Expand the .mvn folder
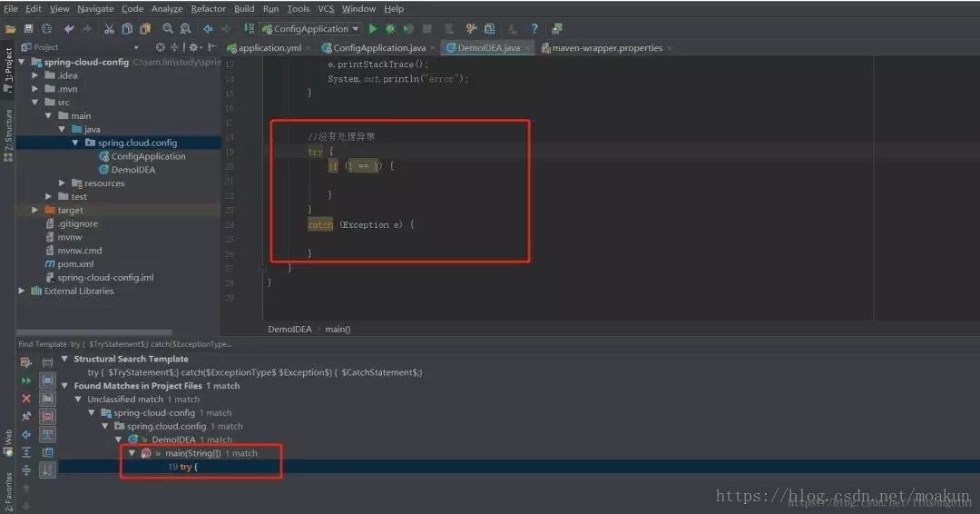 click(35, 89)
